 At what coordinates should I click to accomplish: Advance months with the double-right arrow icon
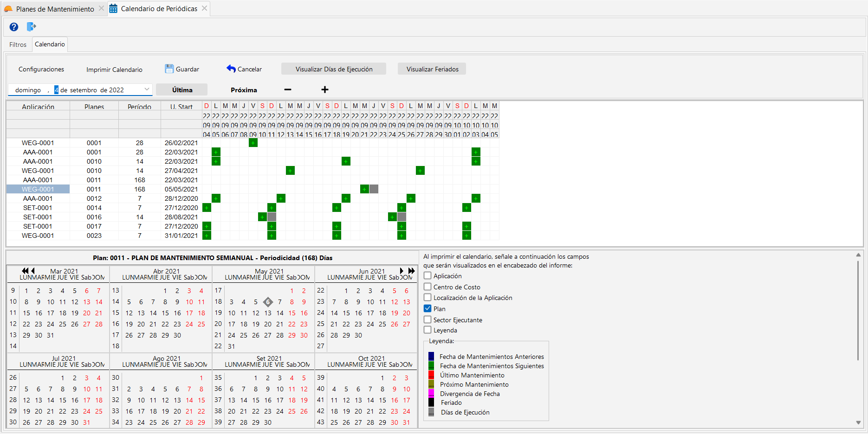(411, 271)
